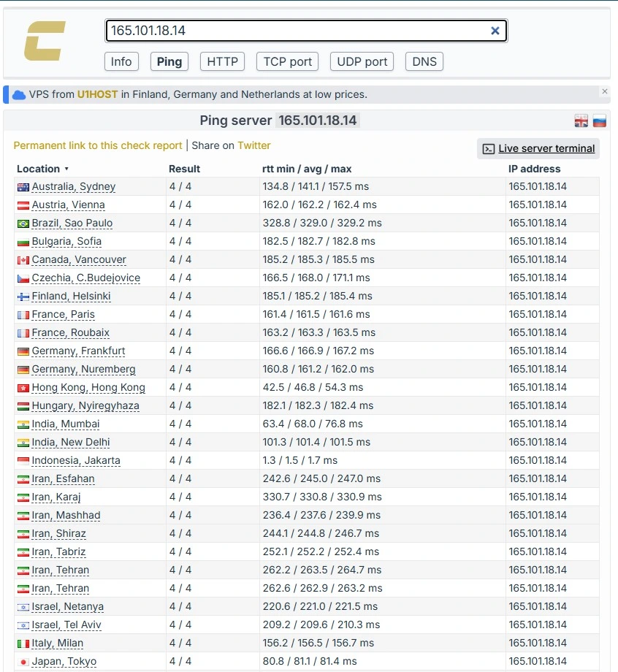Click the Hungary flag icon

23,407
